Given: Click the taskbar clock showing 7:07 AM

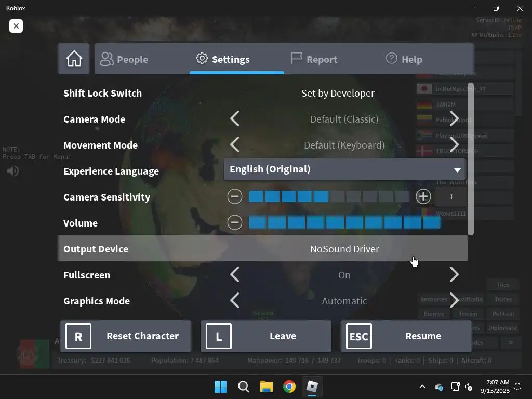Looking at the screenshot, I should point(495,387).
